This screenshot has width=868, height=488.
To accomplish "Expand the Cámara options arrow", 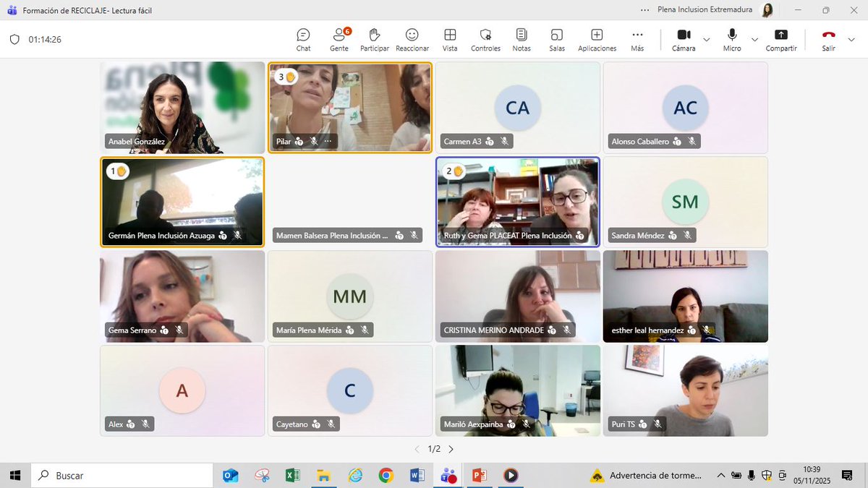I will point(706,39).
